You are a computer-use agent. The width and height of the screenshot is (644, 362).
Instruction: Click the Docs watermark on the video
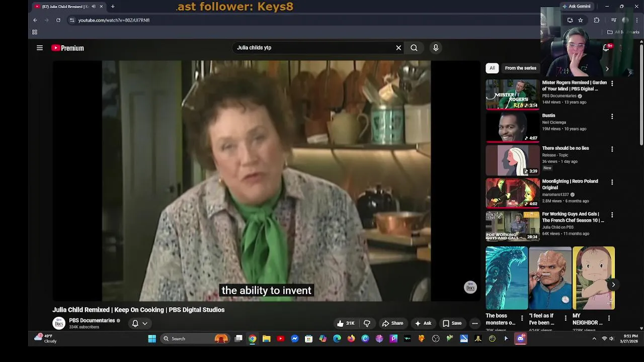(470, 287)
